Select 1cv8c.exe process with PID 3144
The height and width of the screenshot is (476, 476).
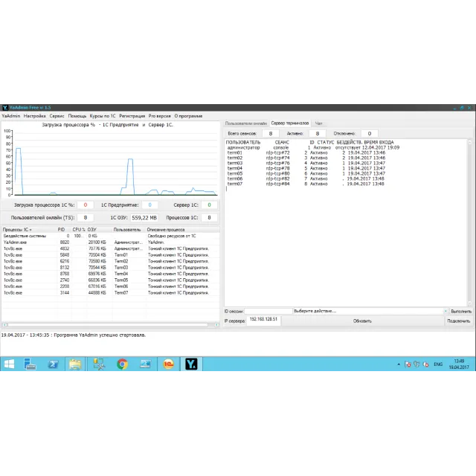(111, 292)
